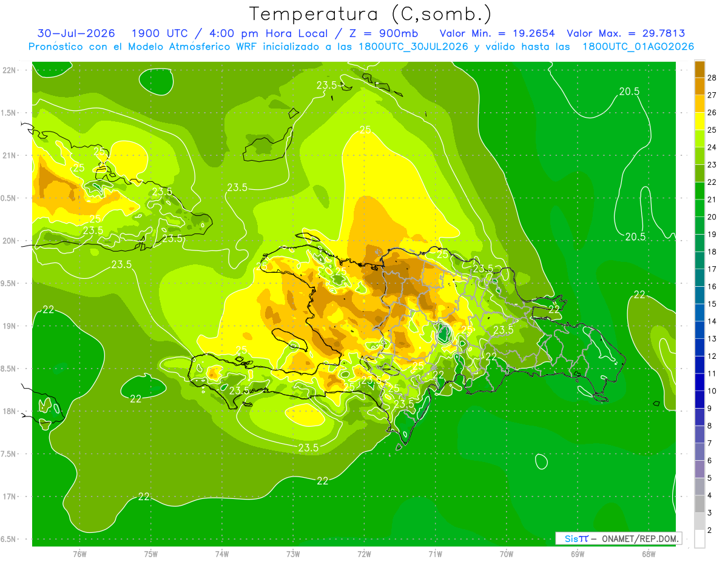This screenshot has height=562, width=728.
Task: Click the longitude axis label "71W"
Action: tap(435, 554)
